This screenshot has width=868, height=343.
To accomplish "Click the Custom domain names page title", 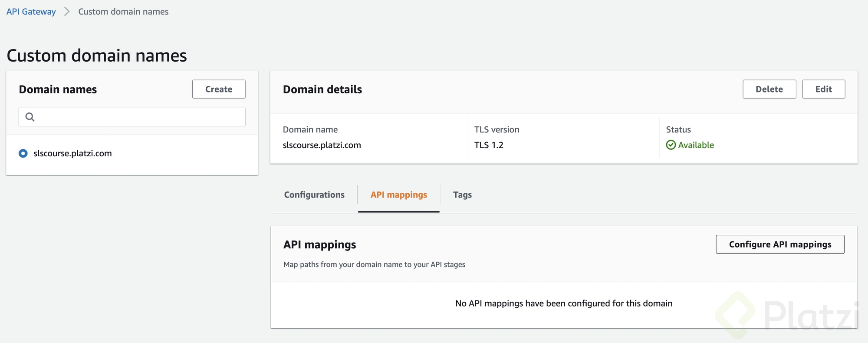I will 97,56.
